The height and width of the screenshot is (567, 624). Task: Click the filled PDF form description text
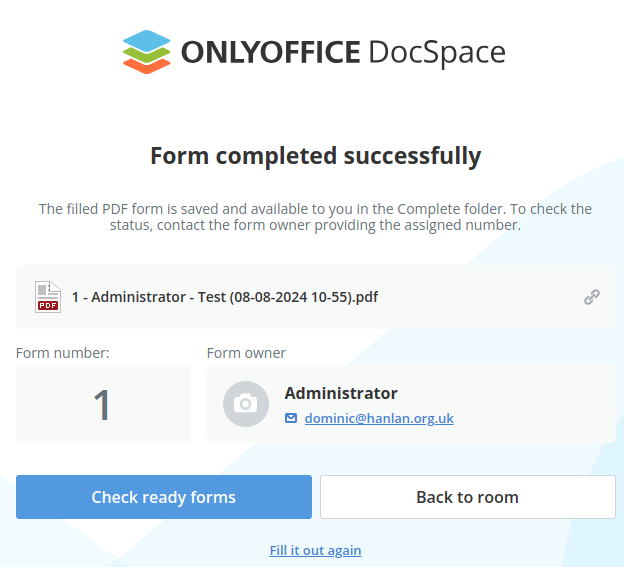pyautogui.click(x=315, y=217)
